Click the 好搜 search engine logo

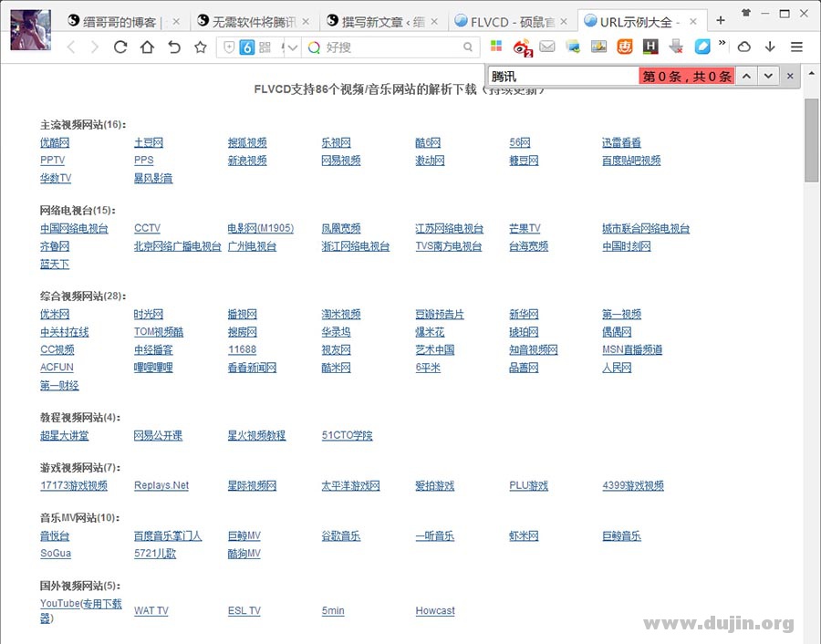[x=314, y=47]
